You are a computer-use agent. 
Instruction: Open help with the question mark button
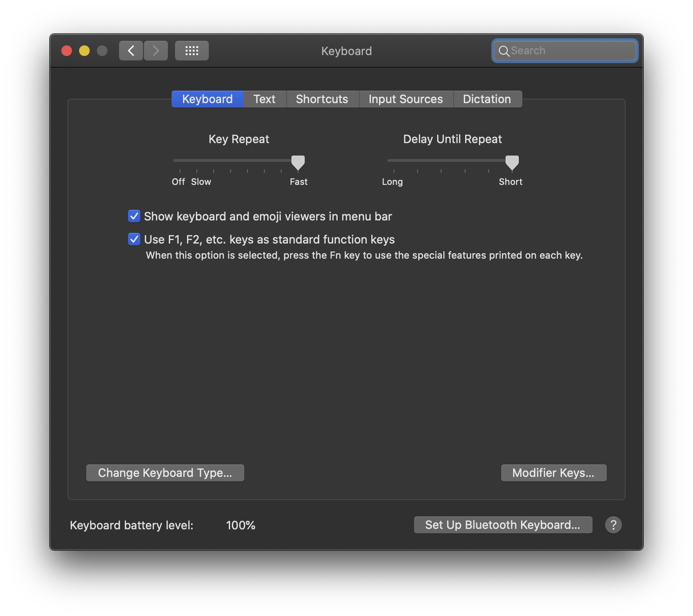tap(613, 525)
